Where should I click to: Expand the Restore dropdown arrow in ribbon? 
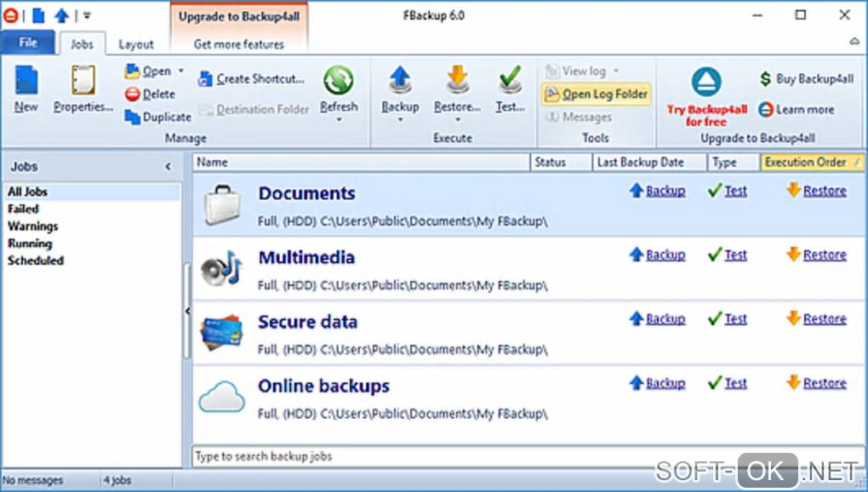(457, 119)
